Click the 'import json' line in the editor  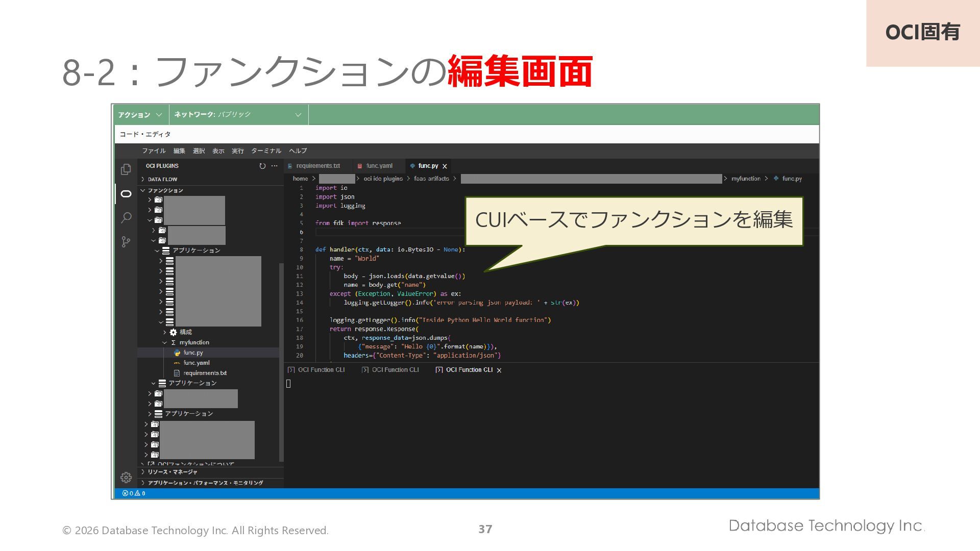(335, 197)
